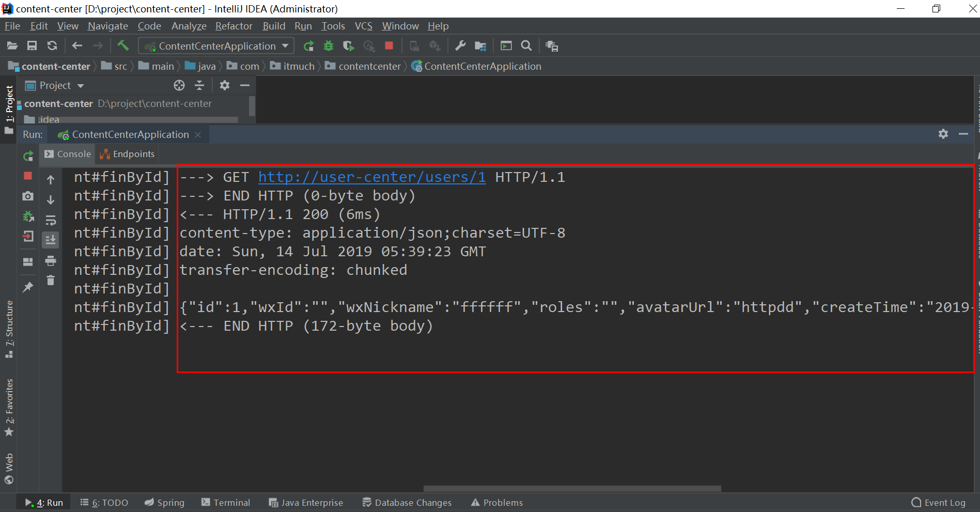This screenshot has width=980, height=512.
Task: Collapse all nodes in the Project panel
Action: (199, 85)
